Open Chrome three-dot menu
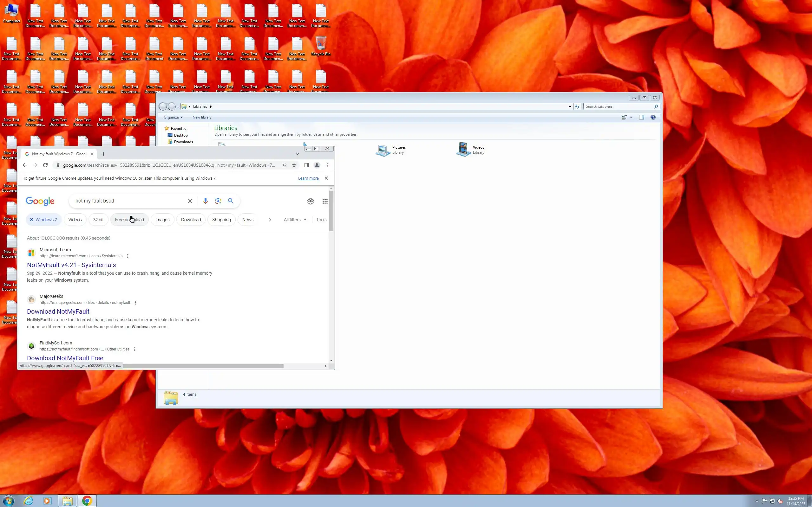The image size is (812, 507). (327, 165)
